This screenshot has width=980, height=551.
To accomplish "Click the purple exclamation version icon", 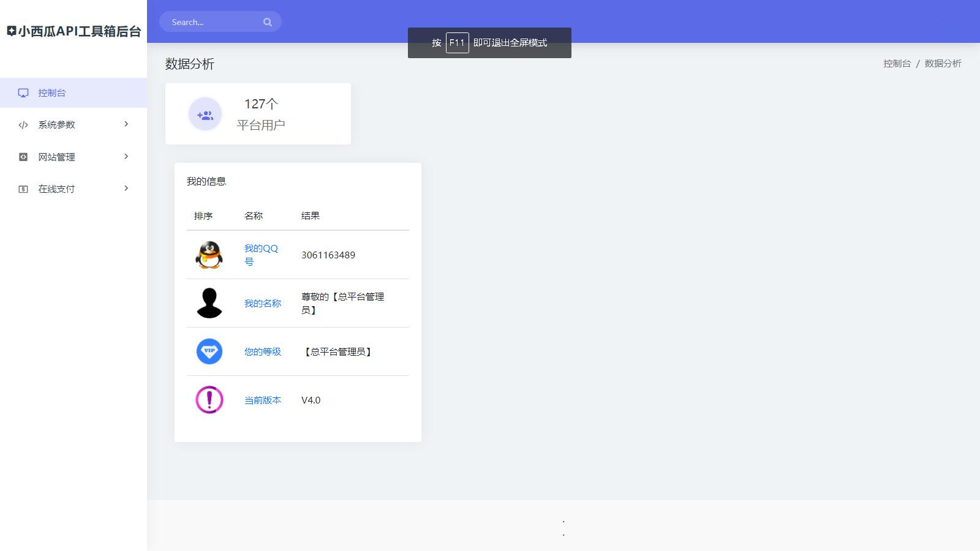I will [x=209, y=400].
